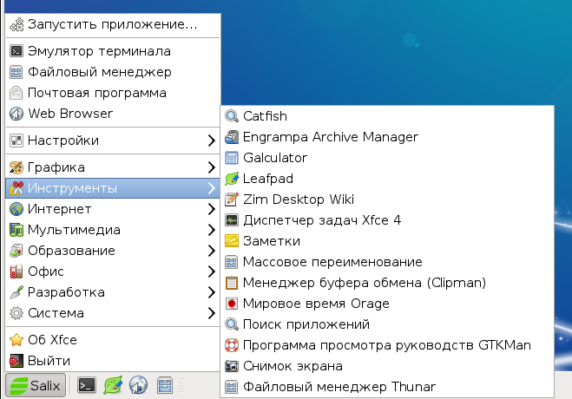Image resolution: width=572 pixels, height=399 pixels.
Task: Expand the Графика submenu arrow
Action: [211, 168]
